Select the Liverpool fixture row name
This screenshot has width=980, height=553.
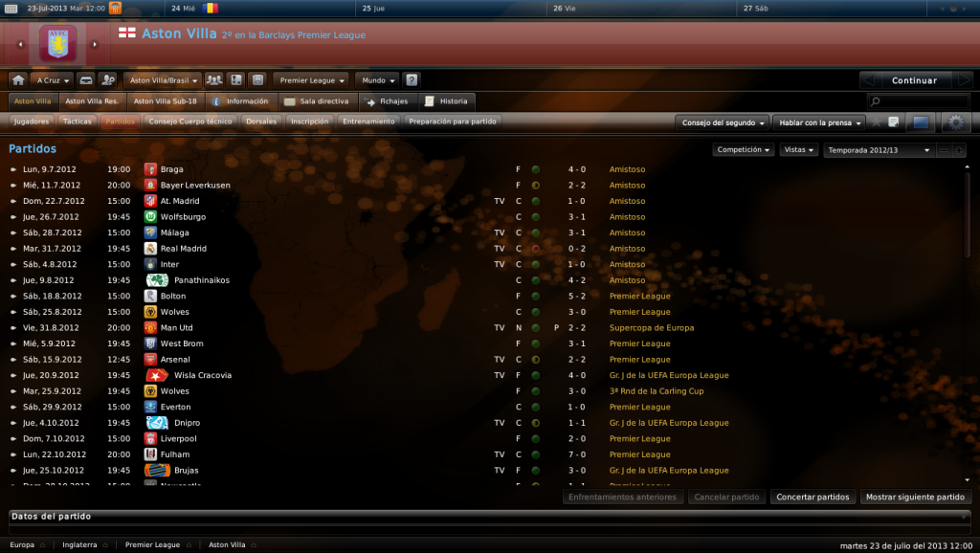click(178, 438)
